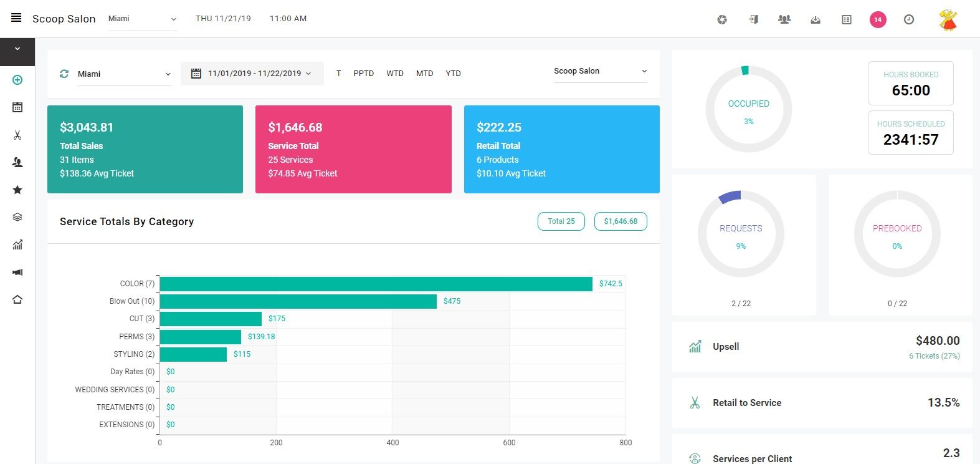Refresh the dashboard using the refresh icon
The height and width of the screenshot is (464, 980).
click(x=64, y=74)
